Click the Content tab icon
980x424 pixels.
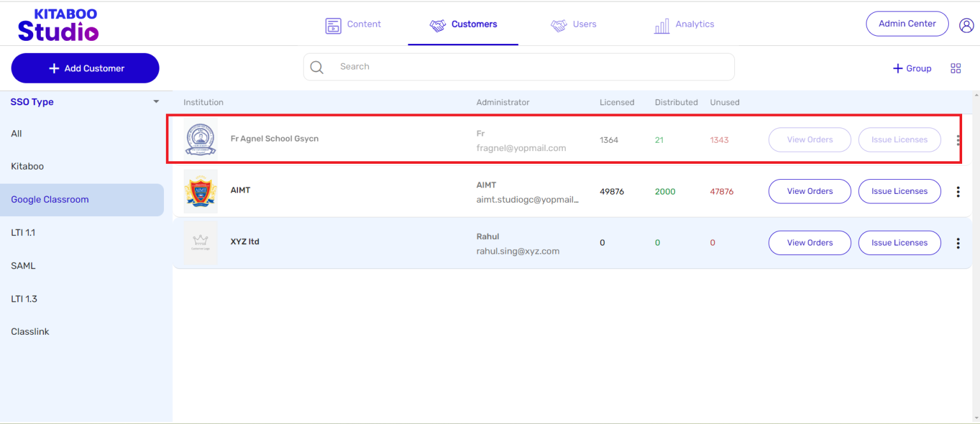point(333,25)
